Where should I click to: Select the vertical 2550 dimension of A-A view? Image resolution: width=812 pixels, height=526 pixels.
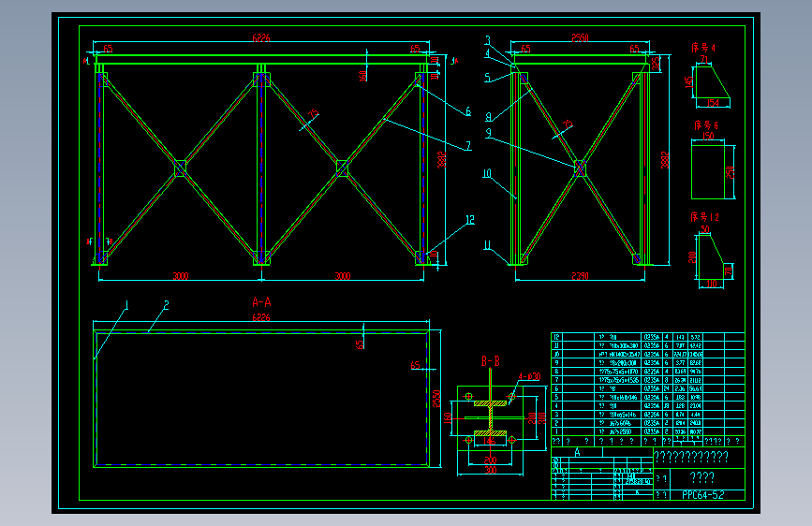(x=436, y=399)
